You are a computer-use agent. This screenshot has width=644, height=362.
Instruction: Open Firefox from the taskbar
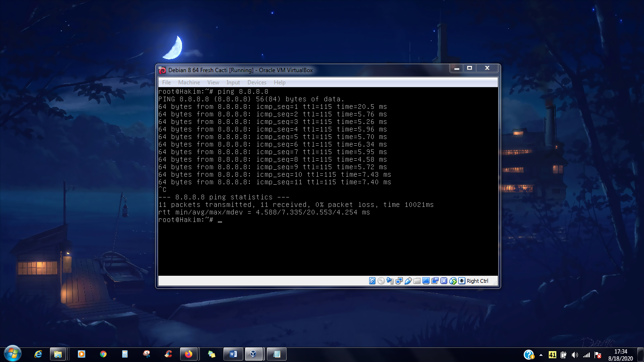[189, 354]
